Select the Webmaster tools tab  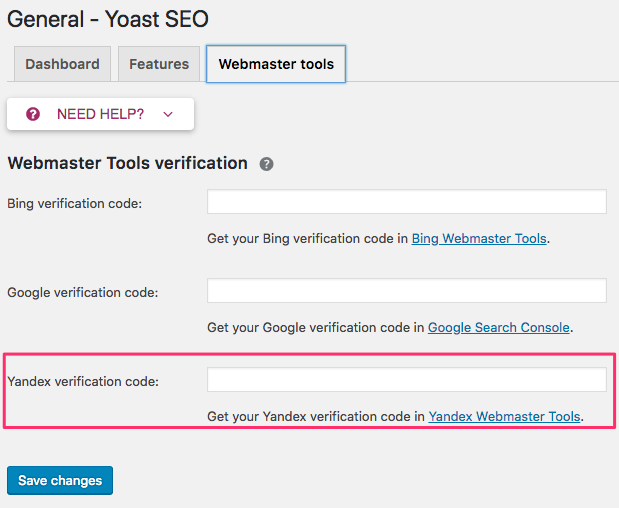pos(276,64)
